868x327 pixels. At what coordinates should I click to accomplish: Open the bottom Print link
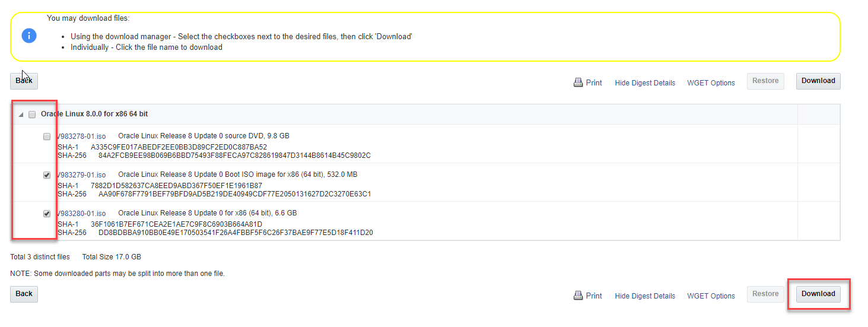[x=594, y=296]
